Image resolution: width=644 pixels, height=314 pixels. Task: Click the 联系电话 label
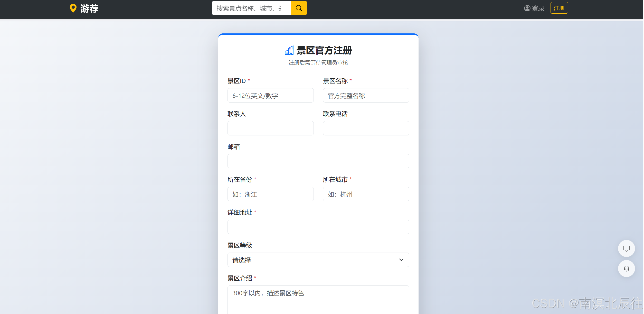coord(335,114)
